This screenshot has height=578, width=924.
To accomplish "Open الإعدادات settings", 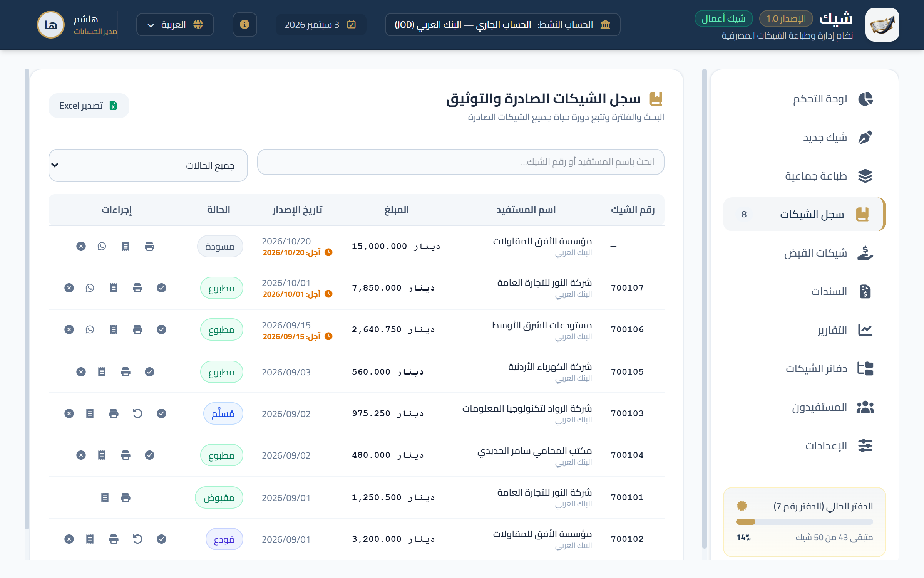I will (x=805, y=446).
